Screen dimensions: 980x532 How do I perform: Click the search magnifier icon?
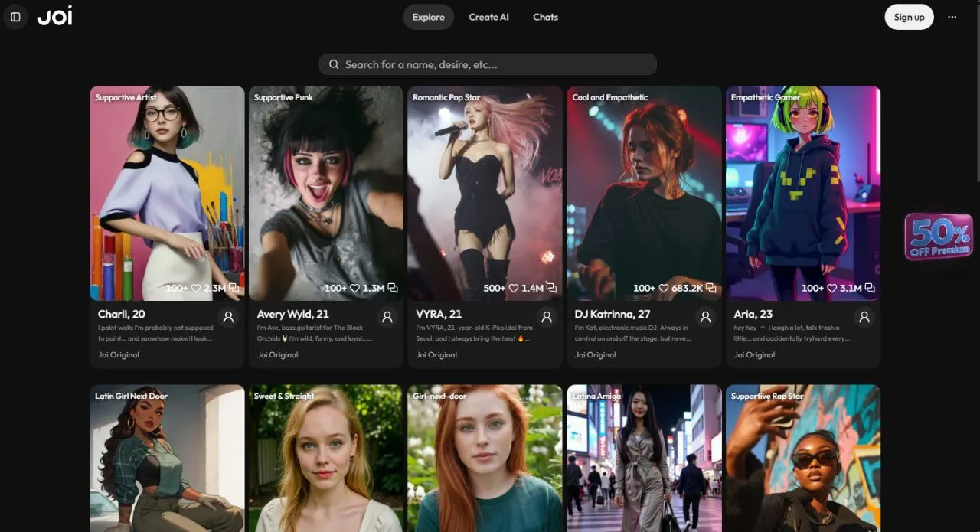[x=334, y=64]
